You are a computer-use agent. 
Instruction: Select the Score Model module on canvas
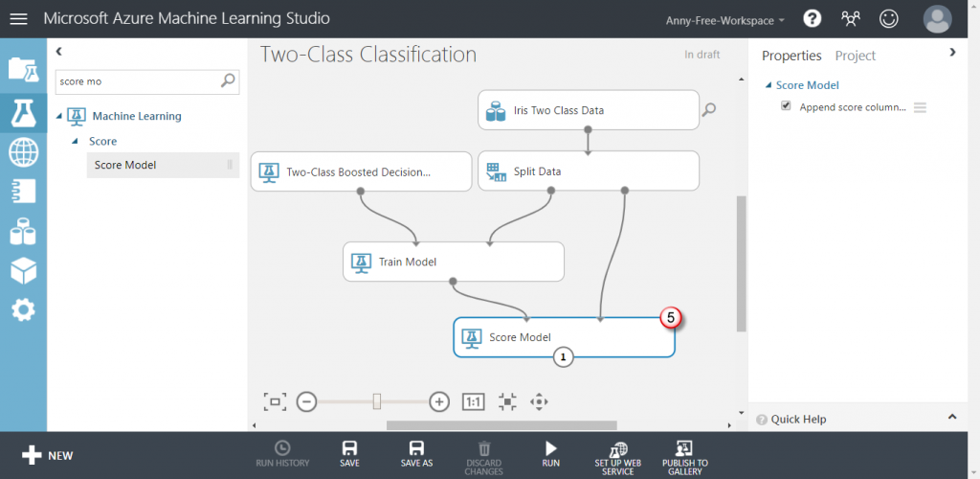tap(564, 337)
